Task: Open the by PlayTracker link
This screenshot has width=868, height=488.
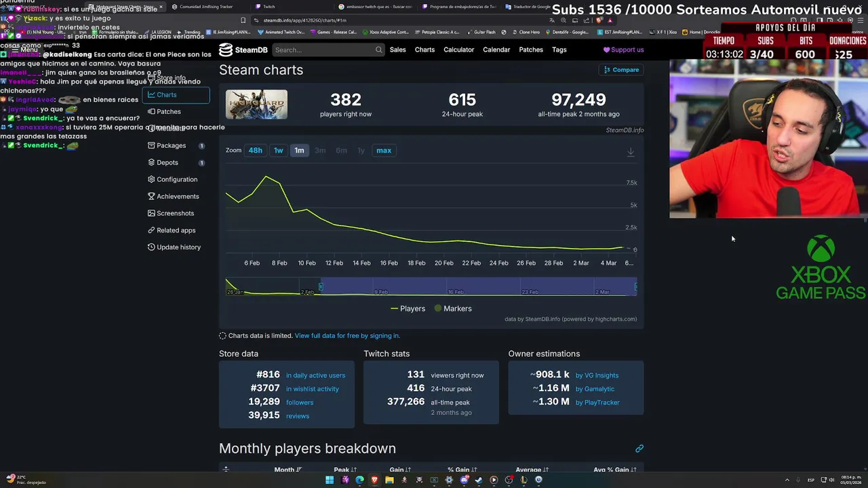Action: (597, 403)
